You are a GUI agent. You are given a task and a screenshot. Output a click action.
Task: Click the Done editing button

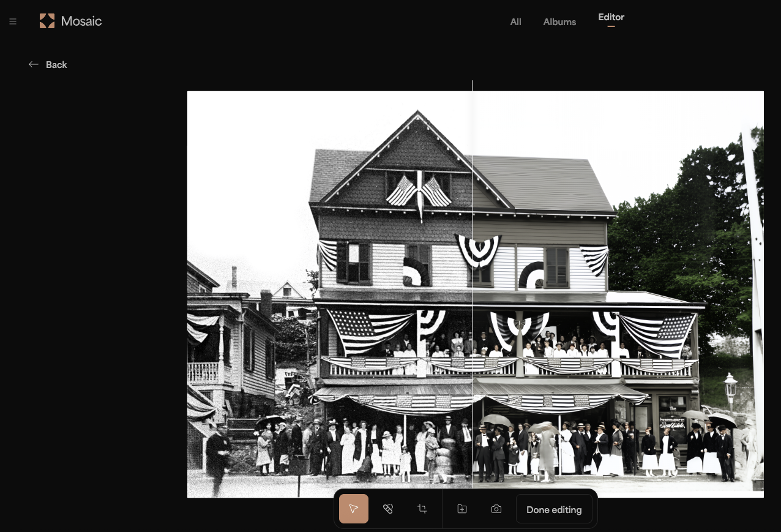(554, 509)
